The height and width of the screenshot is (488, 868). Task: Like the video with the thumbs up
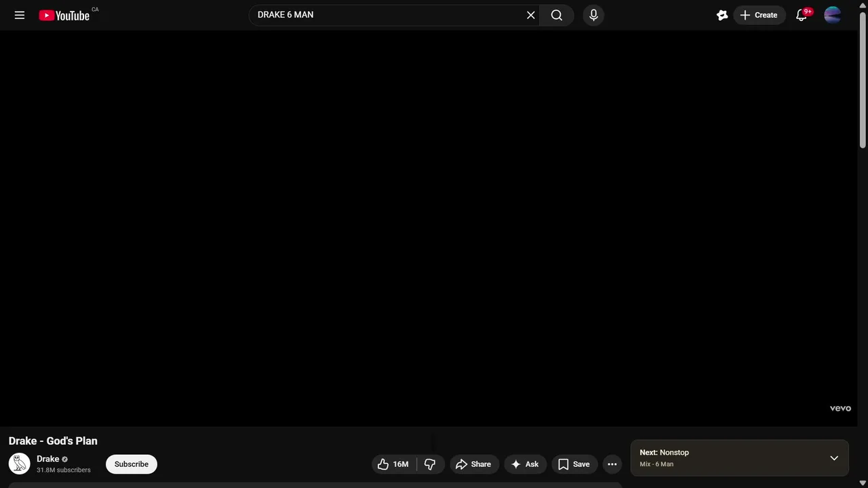[x=394, y=464]
